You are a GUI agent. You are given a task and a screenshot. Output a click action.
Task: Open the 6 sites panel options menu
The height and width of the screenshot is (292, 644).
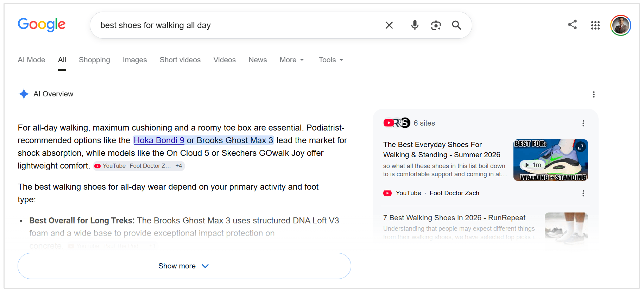(583, 123)
